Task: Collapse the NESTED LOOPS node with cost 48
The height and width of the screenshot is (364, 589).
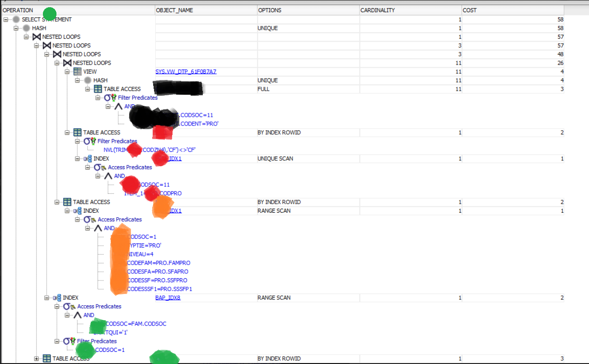Action: click(x=47, y=54)
